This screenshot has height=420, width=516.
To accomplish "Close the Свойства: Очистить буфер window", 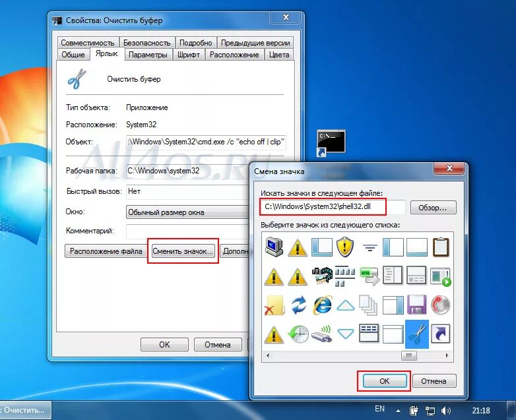I will coord(286,17).
